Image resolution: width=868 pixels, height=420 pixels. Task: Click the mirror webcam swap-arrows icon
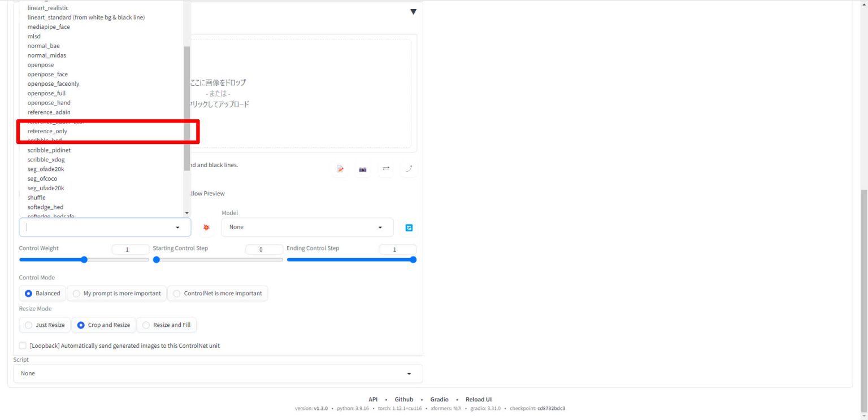386,168
